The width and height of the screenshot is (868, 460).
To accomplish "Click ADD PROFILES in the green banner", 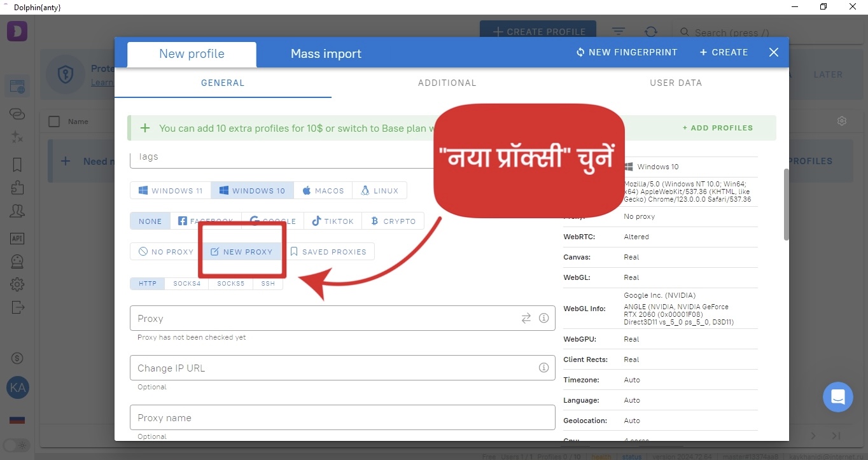I will point(718,128).
